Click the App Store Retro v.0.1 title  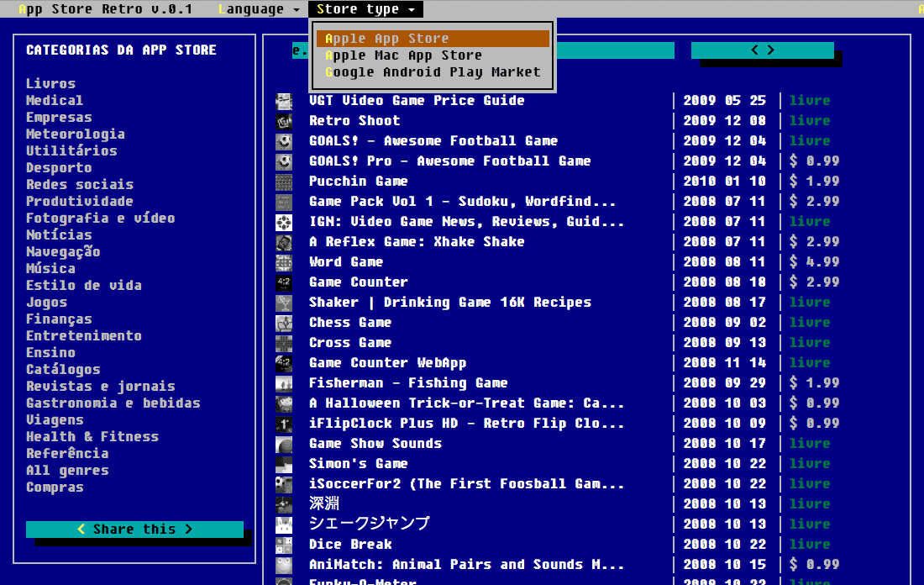106,9
